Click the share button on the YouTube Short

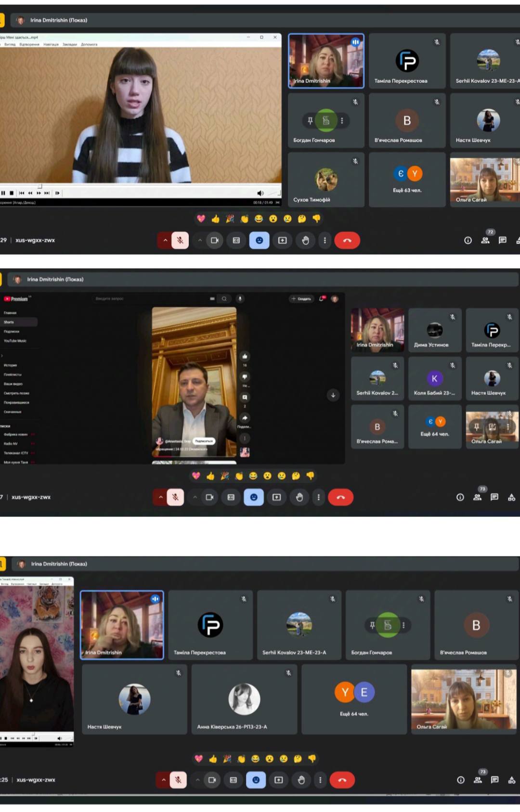(245, 418)
